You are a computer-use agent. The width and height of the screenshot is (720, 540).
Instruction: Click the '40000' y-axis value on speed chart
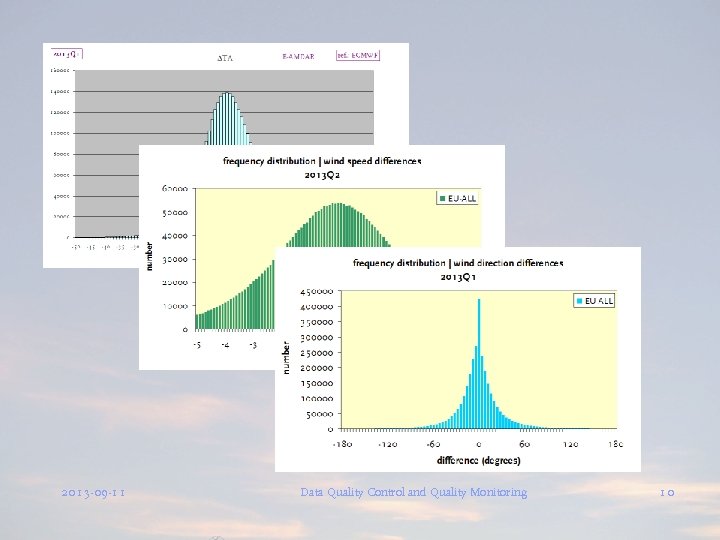pyautogui.click(x=174, y=236)
